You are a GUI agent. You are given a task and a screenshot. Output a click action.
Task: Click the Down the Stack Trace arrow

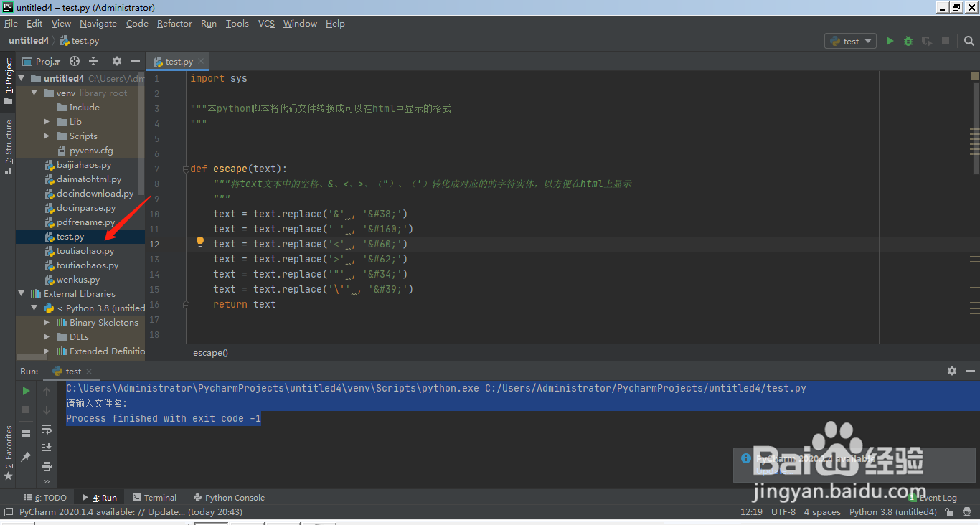[47, 410]
